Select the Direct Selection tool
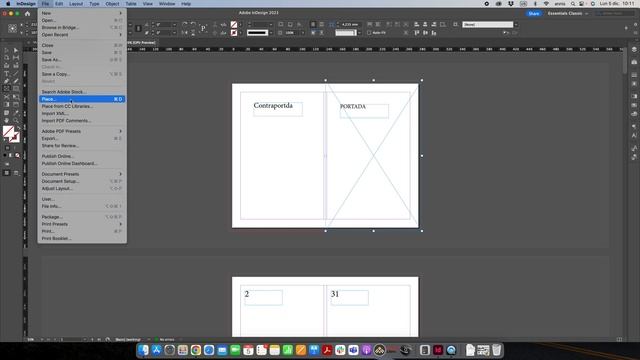Image resolution: width=640 pixels, height=360 pixels. 16,51
